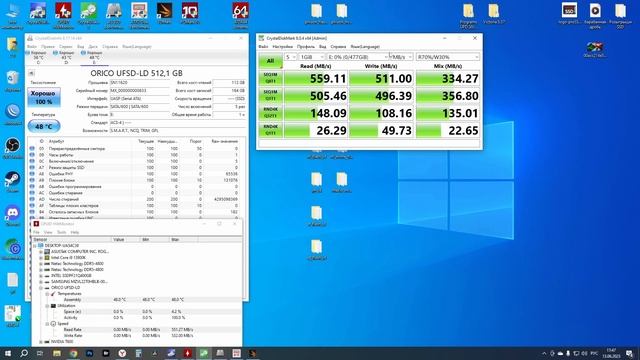Collapse the DESKTOP root node in HWMonitor

[35, 246]
